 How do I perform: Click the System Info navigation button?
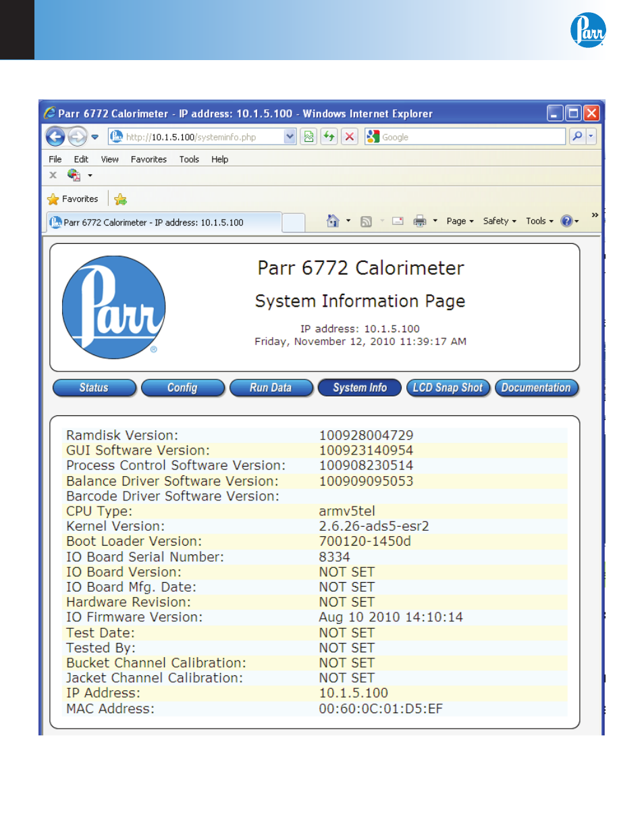tap(360, 388)
